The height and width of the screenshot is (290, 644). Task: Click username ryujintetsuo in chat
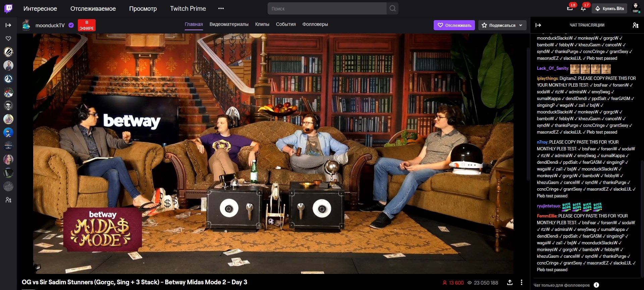pyautogui.click(x=548, y=206)
